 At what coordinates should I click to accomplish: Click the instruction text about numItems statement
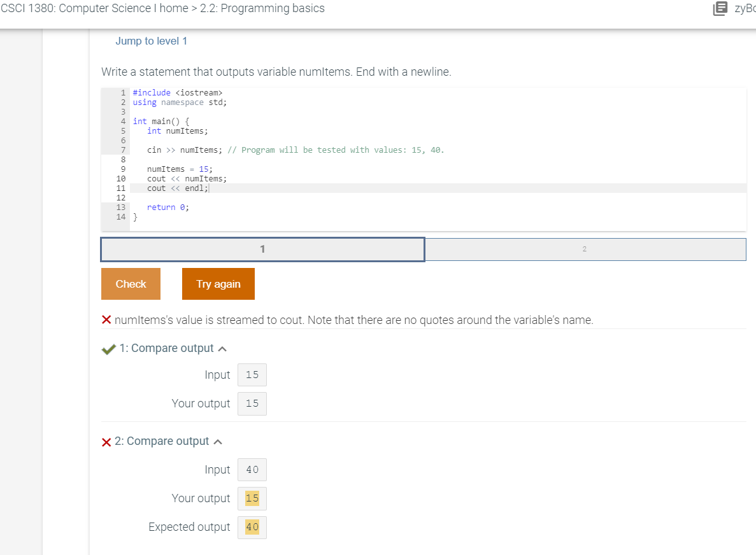click(276, 72)
